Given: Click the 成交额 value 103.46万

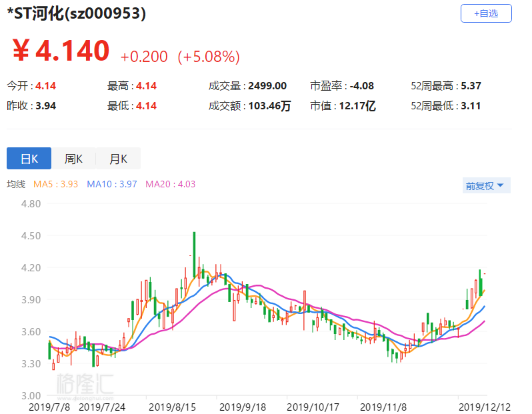Looking at the screenshot, I should click(270, 106).
